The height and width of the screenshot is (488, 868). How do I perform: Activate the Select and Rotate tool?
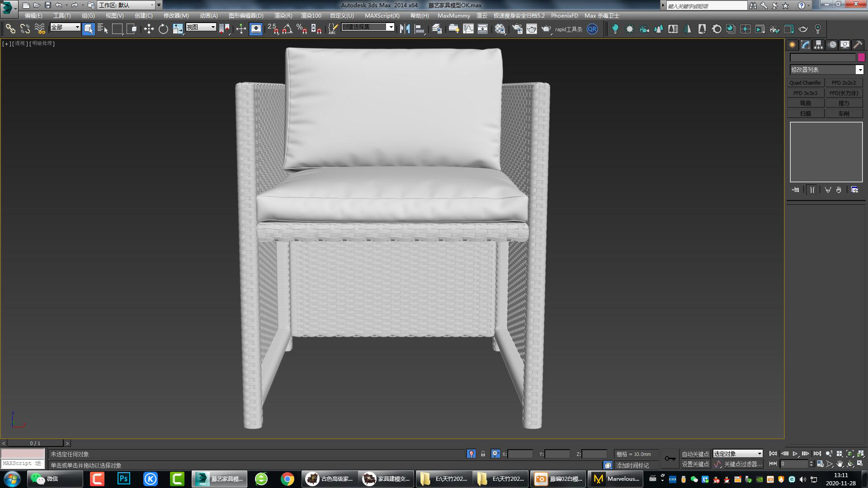coord(163,28)
